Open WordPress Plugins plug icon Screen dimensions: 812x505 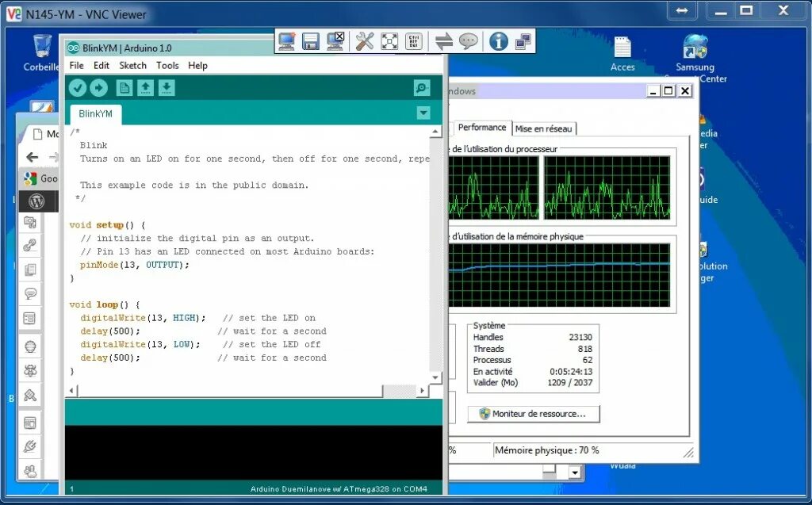[30, 446]
